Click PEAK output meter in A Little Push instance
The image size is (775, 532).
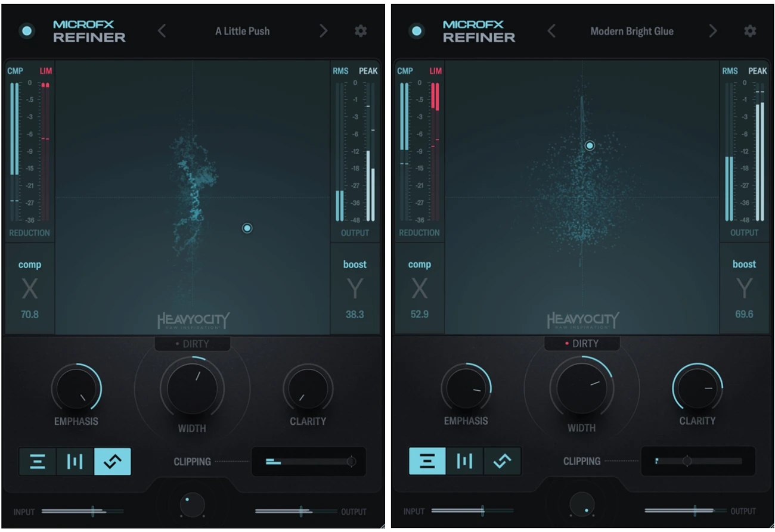370,152
